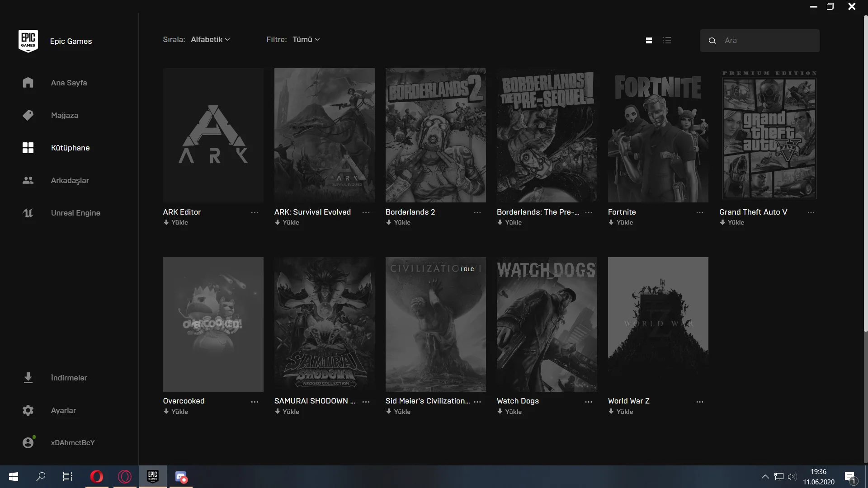Open Kütüphane via the library grid icon

[x=28, y=148]
